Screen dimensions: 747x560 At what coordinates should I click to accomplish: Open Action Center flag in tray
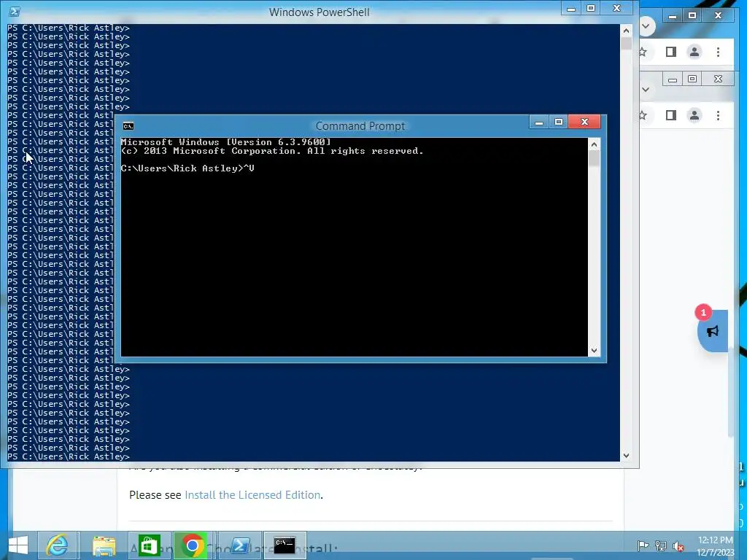coord(643,545)
